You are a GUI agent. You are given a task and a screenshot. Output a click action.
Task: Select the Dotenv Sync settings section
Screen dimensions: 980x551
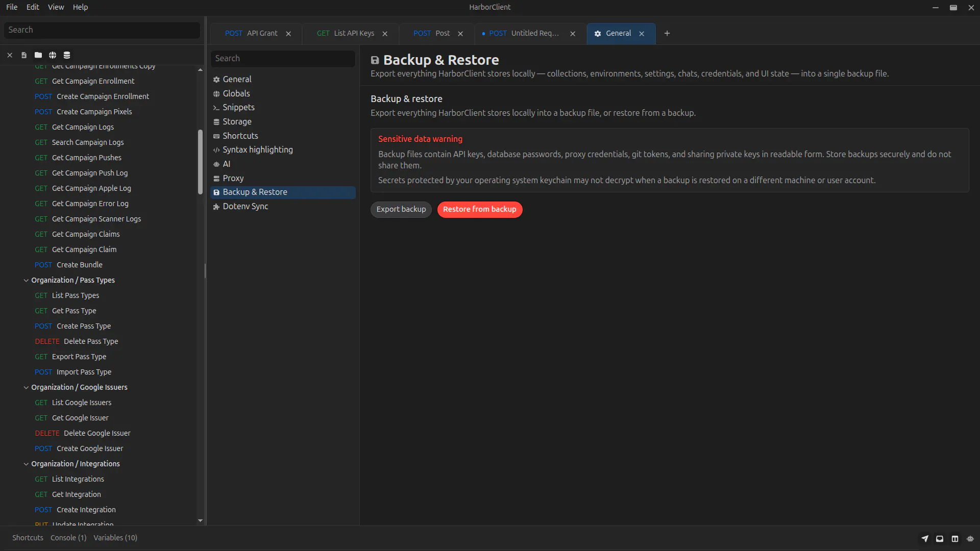pyautogui.click(x=283, y=207)
